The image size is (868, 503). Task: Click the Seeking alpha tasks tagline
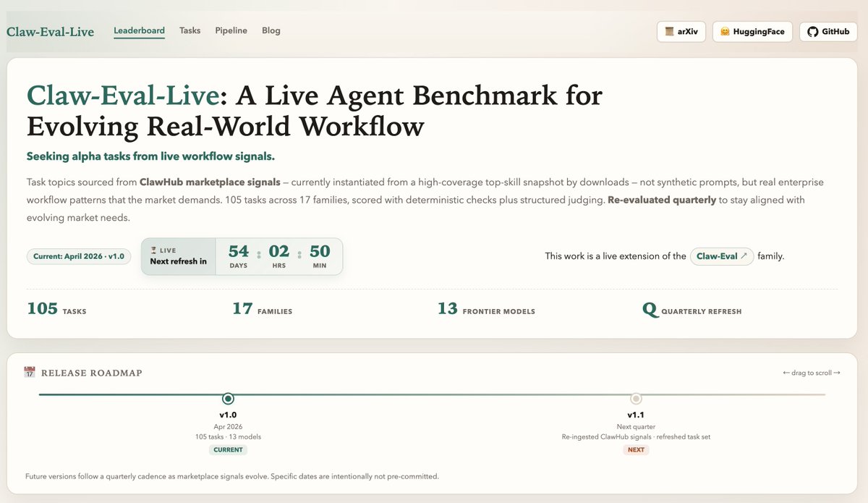(150, 156)
